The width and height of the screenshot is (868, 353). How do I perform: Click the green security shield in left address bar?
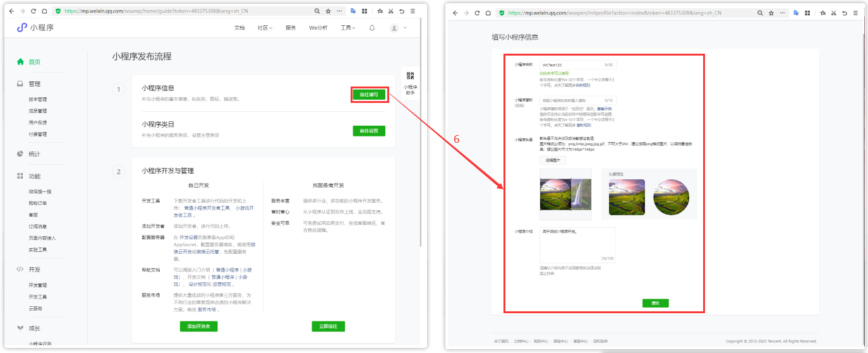[58, 11]
